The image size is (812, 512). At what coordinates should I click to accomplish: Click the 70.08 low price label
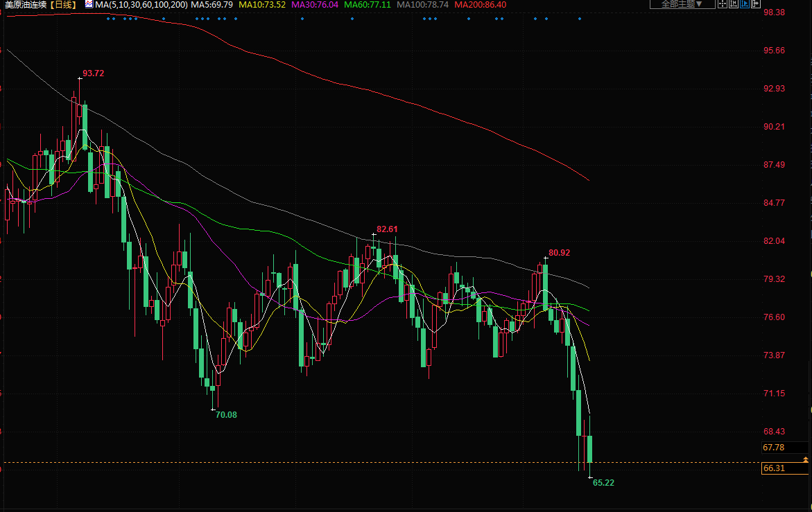(226, 414)
